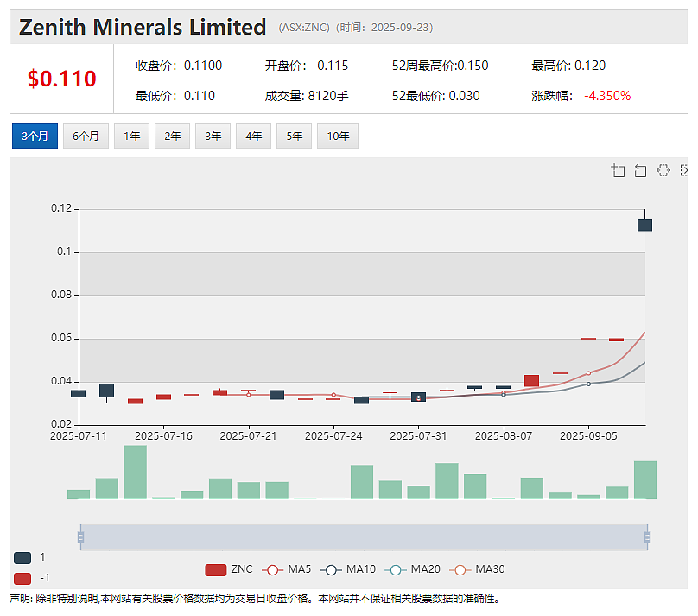The image size is (698, 616).
Task: Click the data zoom range bar
Action: [364, 537]
